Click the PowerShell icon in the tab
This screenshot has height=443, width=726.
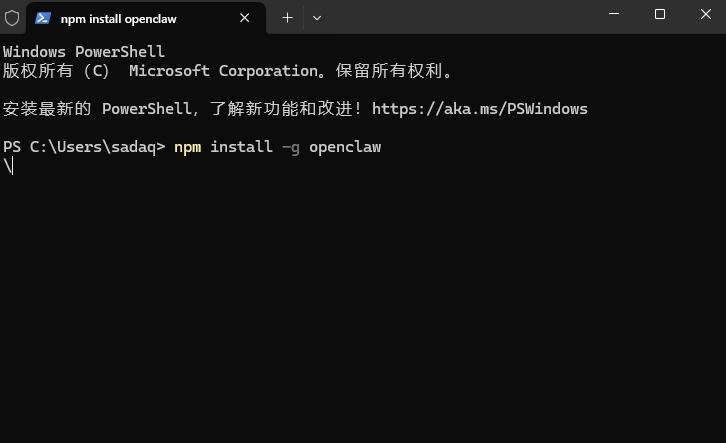[x=45, y=18]
